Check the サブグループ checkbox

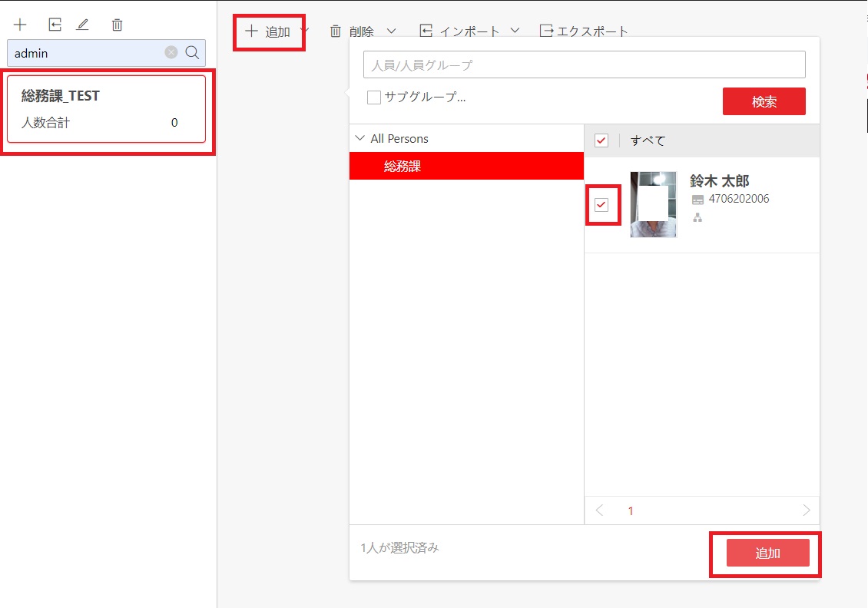(x=373, y=97)
